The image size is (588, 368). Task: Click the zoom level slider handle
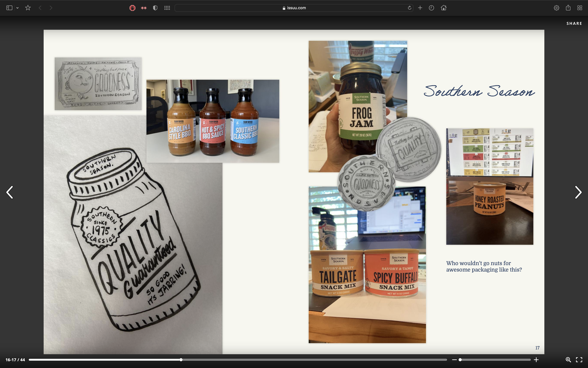tap(460, 360)
